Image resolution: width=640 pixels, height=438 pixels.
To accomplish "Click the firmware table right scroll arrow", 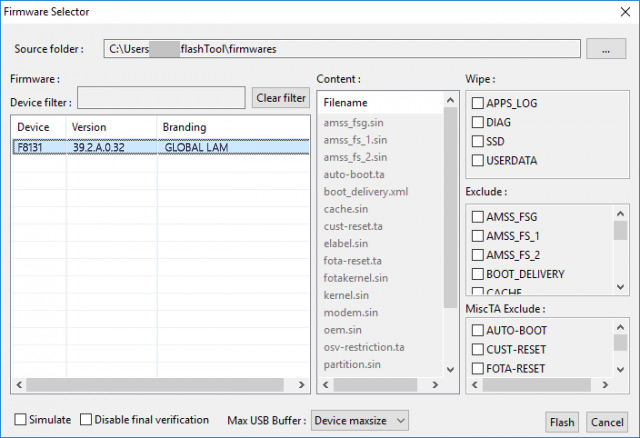I will pos(301,385).
